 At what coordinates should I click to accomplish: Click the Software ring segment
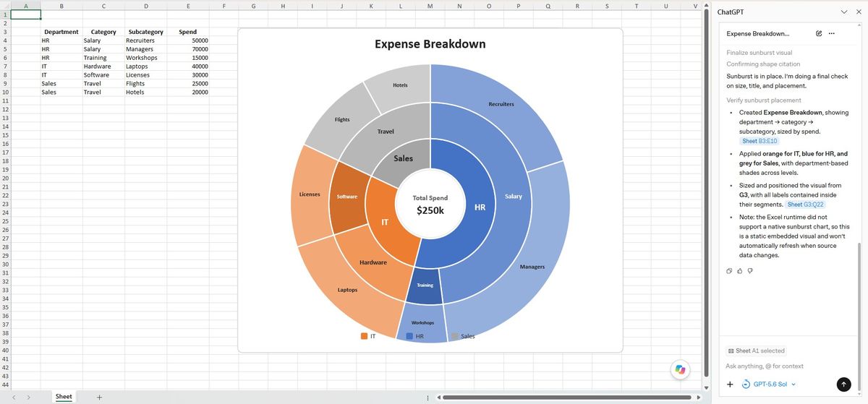pos(347,197)
